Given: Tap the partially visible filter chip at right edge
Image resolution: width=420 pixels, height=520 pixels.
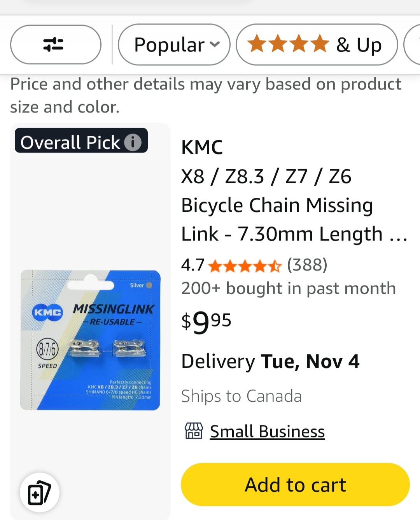Looking at the screenshot, I should click(x=413, y=45).
